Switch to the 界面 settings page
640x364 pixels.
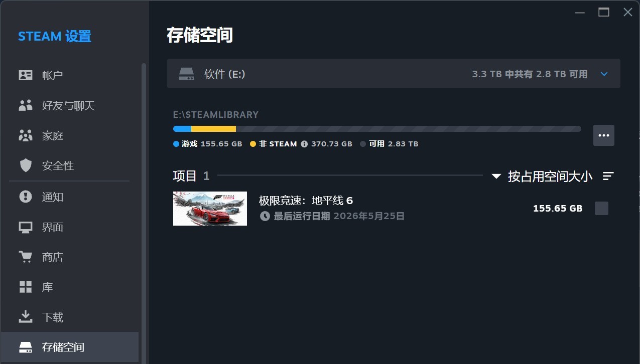[x=69, y=227]
